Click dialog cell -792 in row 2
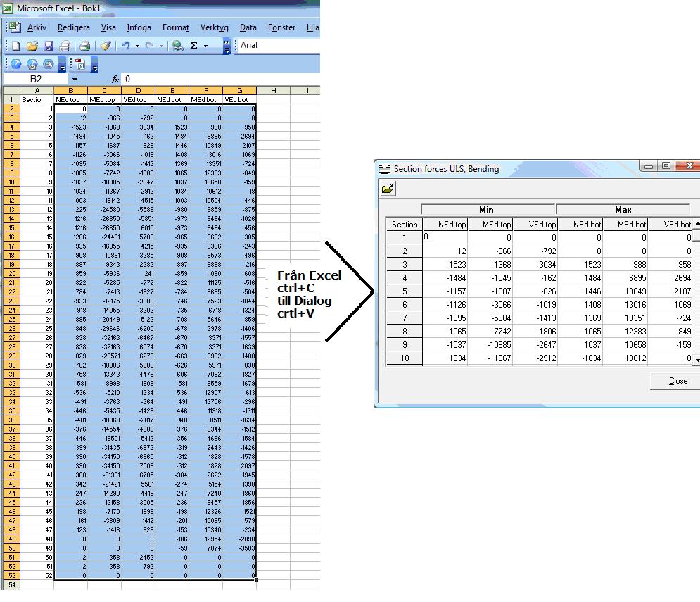Screen dimensions: 700x602 tap(535, 251)
